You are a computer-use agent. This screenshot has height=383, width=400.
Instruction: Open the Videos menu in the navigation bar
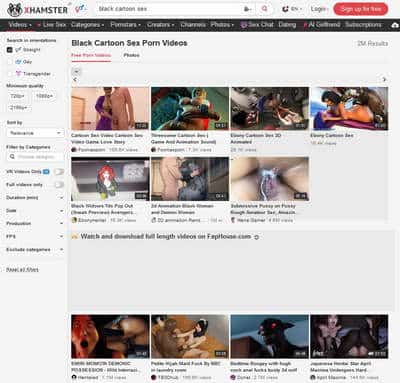click(x=20, y=25)
